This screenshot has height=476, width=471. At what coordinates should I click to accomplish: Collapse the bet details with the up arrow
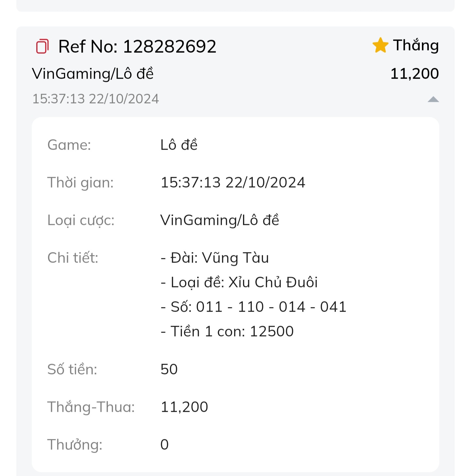(x=433, y=99)
